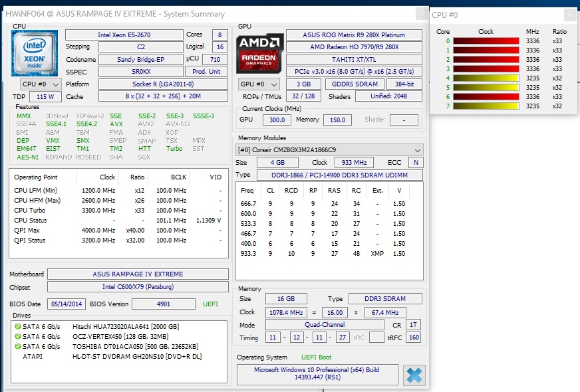Image resolution: width=580 pixels, height=392 pixels.
Task: Click TOSHIBA drive green check icon
Action: (17, 347)
